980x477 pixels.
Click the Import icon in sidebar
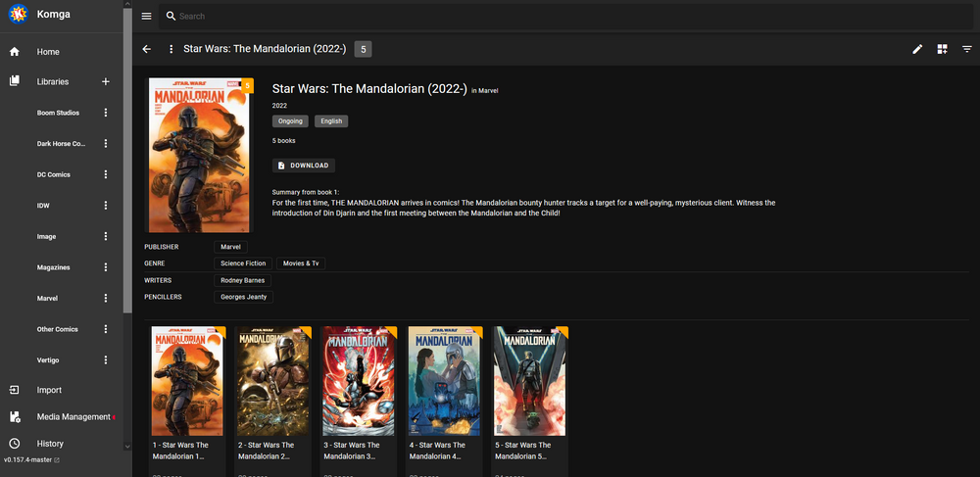tap(15, 390)
